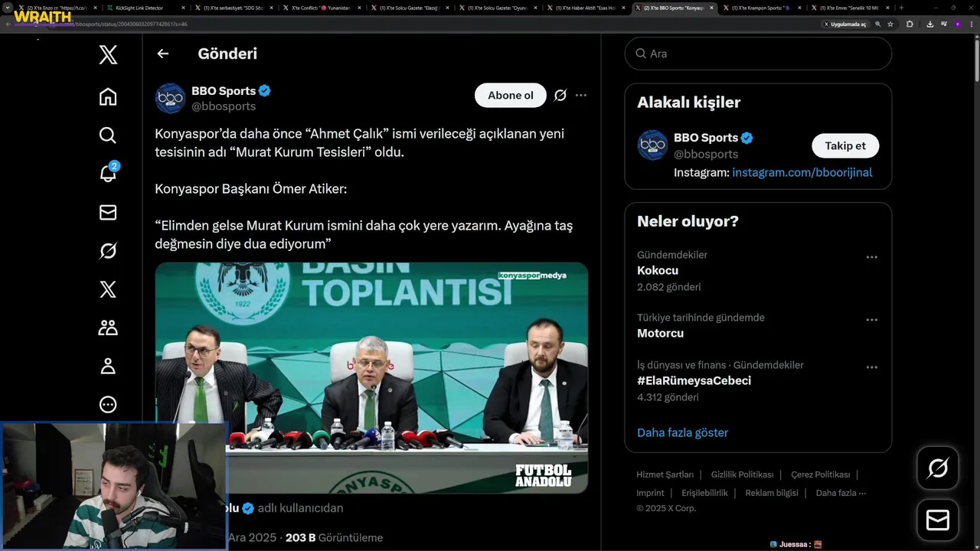Open a new browser tab with plus
980x551 pixels.
(901, 8)
